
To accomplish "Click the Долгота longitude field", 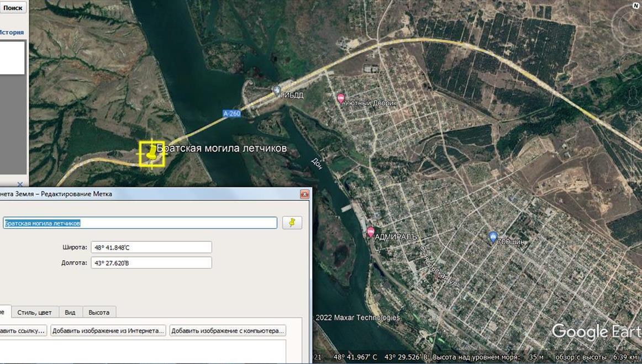I will (151, 263).
